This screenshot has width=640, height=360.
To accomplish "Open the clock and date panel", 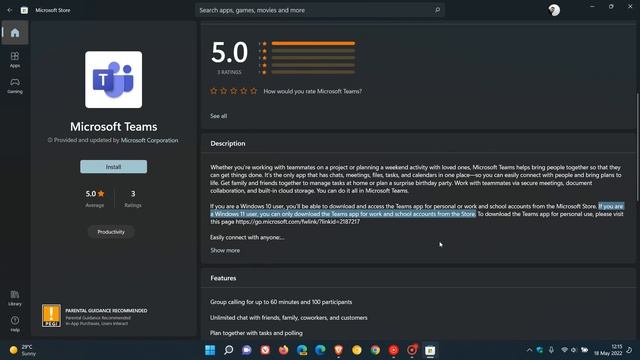I will [x=608, y=350].
